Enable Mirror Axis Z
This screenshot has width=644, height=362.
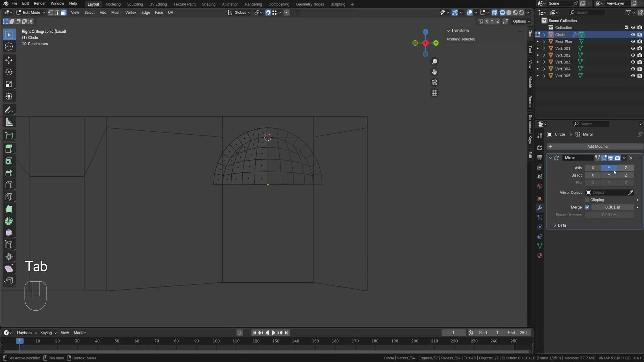click(626, 168)
